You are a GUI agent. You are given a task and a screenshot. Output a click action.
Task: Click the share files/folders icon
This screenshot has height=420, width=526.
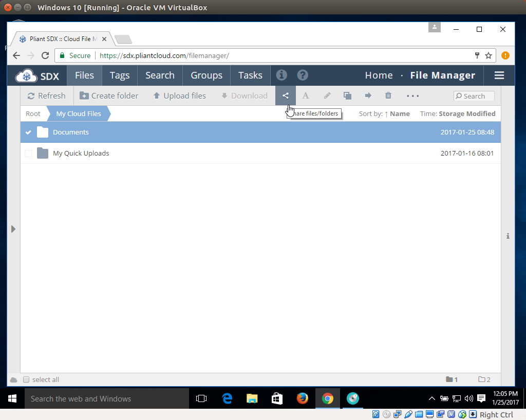coord(286,96)
